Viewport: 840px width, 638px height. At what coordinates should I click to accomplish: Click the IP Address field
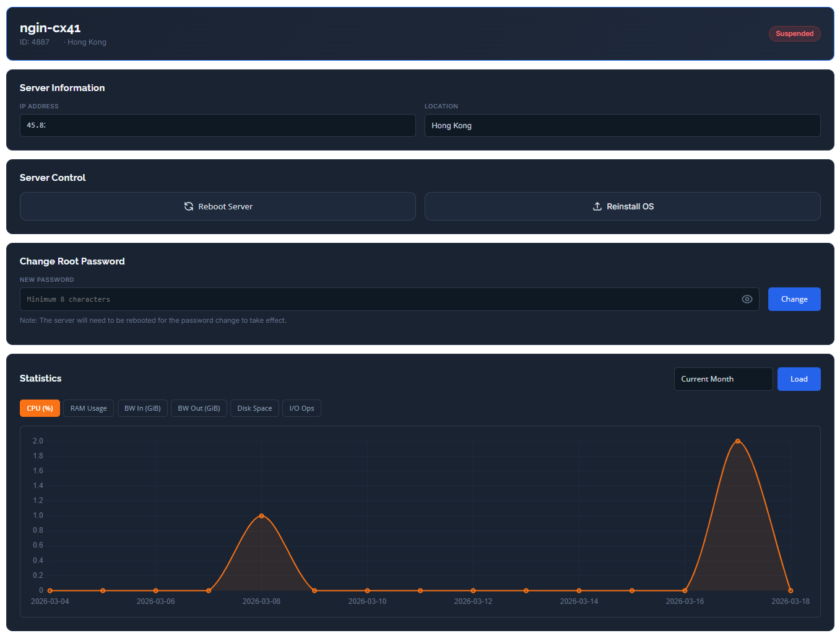tap(218, 125)
